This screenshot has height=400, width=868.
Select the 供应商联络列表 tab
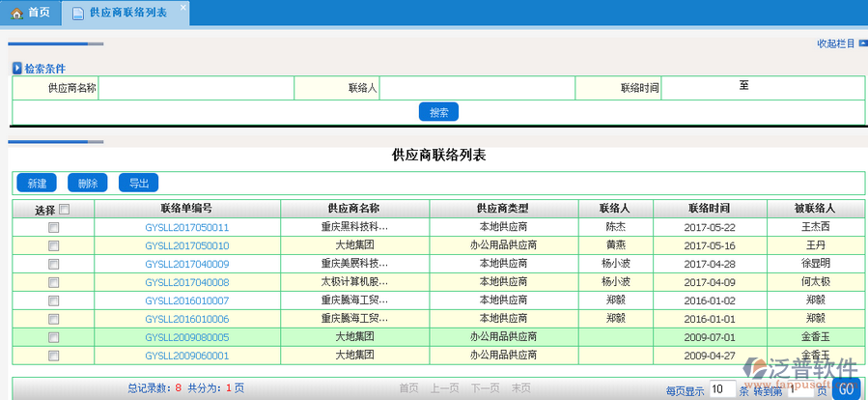(x=126, y=13)
